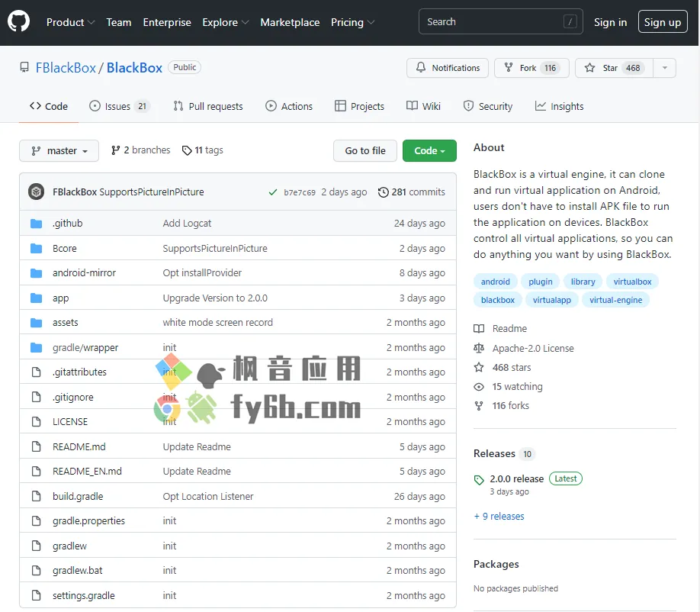Click the android topic tag
Image resolution: width=700 pixels, height=612 pixels.
496,282
